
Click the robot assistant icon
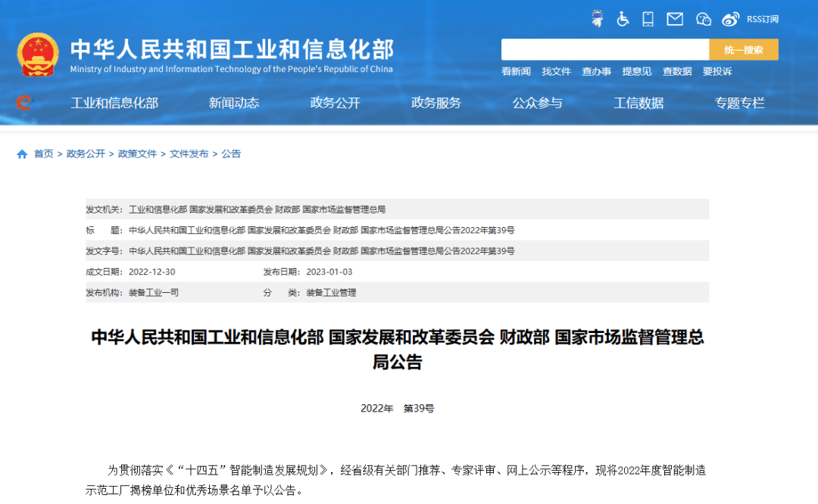pos(598,19)
